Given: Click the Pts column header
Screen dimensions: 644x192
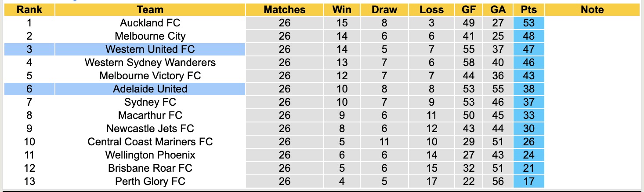Looking at the screenshot, I should point(528,10).
